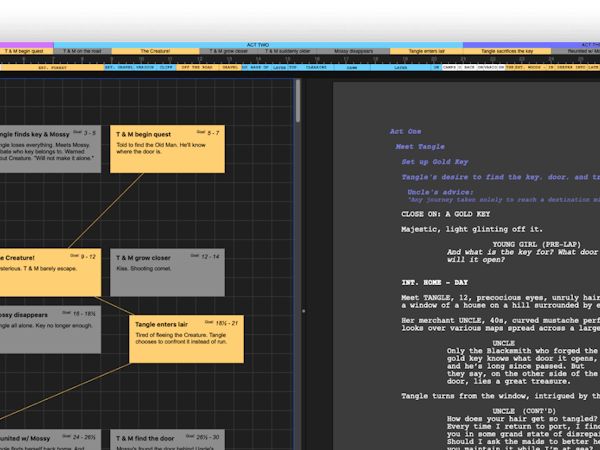Viewport: 600px width, 450px height.
Task: Click 'T & M begin quest' beat in timeline
Action: click(27, 51)
